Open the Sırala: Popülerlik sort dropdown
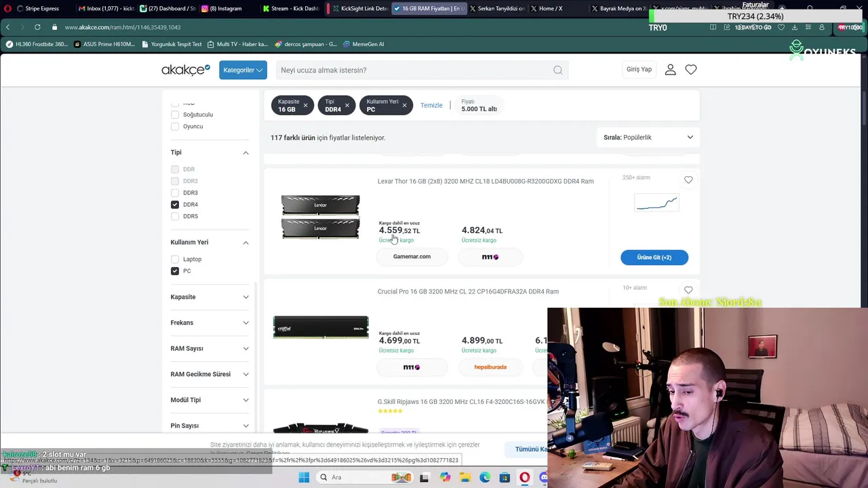Screen dimensions: 868x488 (648, 138)
